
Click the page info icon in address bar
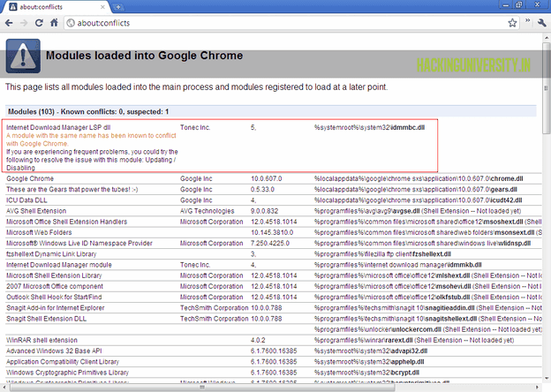coord(71,23)
